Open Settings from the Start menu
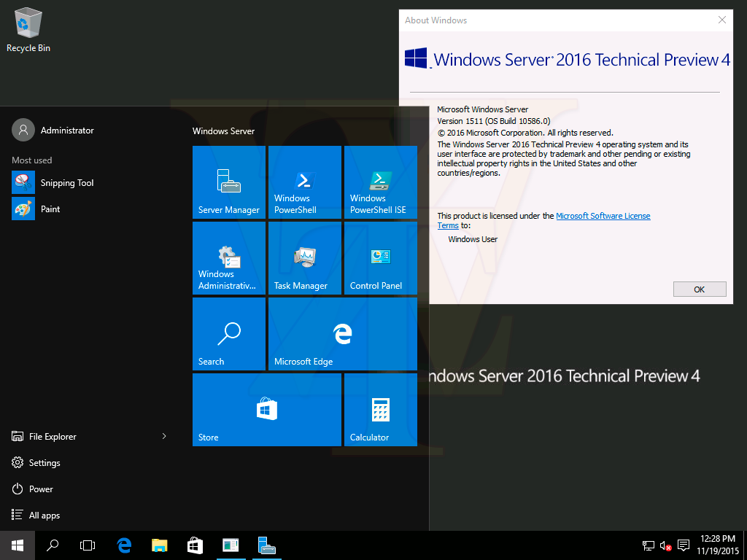This screenshot has height=560, width=747. click(x=44, y=463)
